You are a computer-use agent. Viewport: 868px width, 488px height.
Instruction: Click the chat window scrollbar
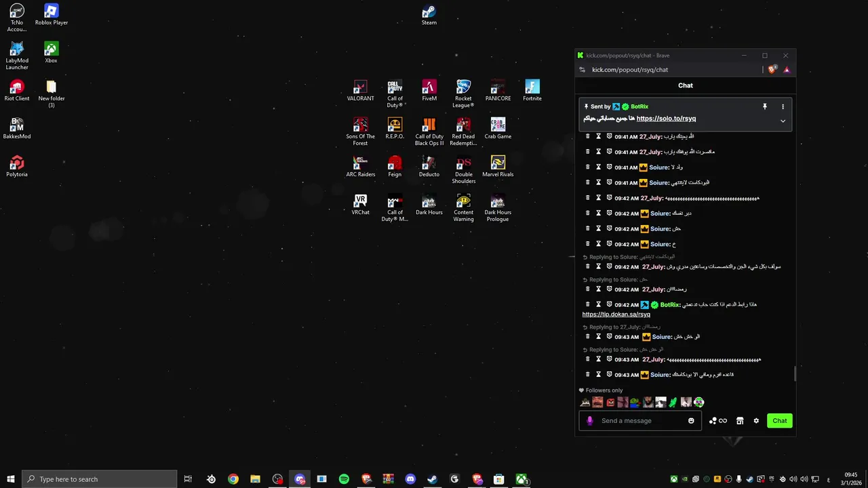(x=795, y=373)
